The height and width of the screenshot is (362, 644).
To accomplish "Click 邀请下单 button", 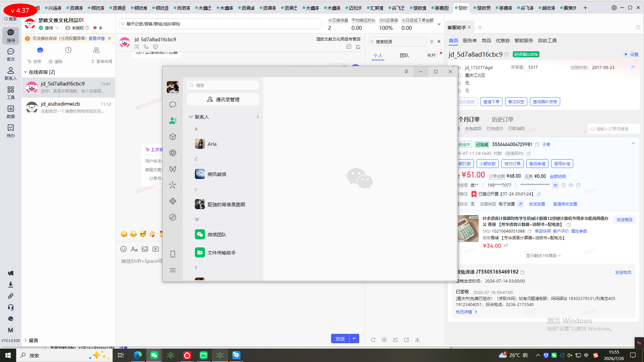I will click(491, 102).
